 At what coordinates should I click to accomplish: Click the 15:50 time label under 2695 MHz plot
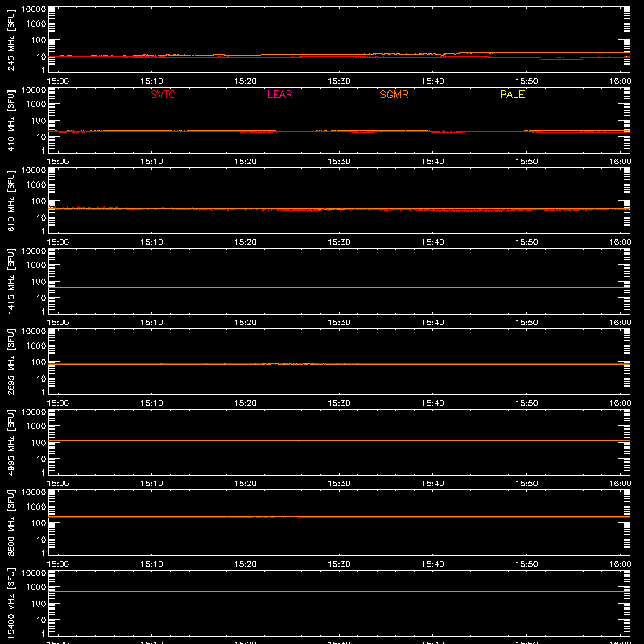click(526, 403)
